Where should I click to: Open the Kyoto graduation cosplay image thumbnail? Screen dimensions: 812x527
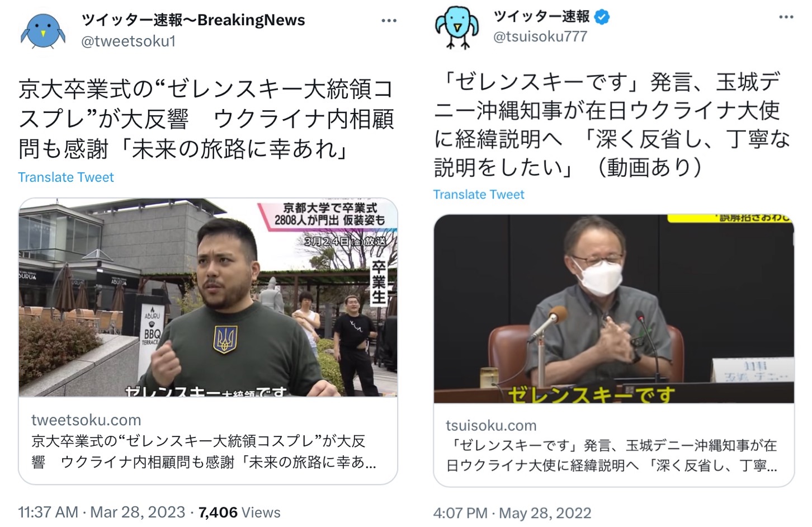[208, 298]
